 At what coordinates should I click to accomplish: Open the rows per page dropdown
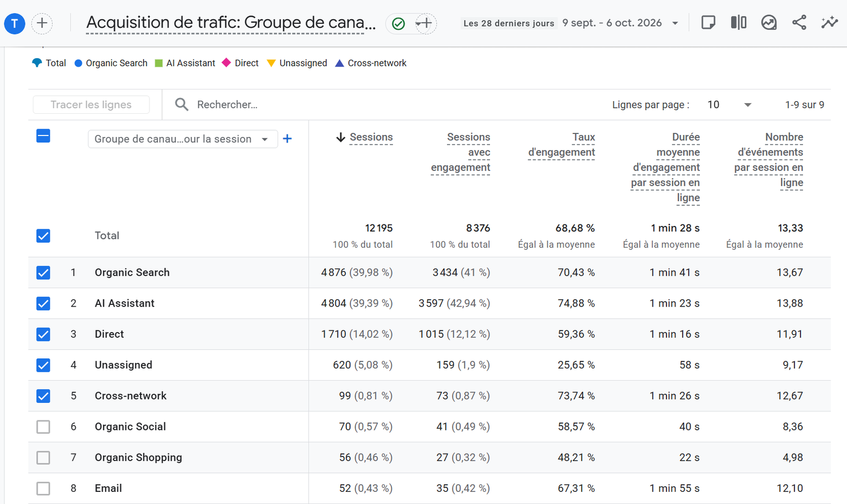click(729, 105)
